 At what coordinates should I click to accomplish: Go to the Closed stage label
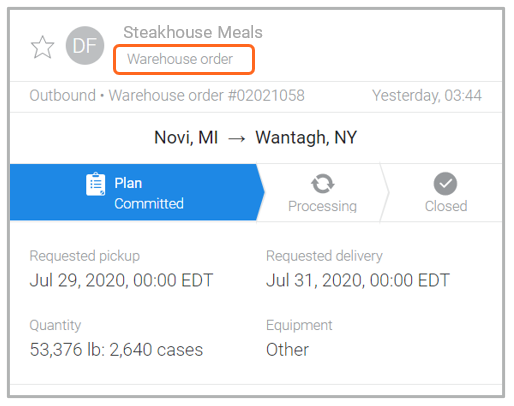446,206
